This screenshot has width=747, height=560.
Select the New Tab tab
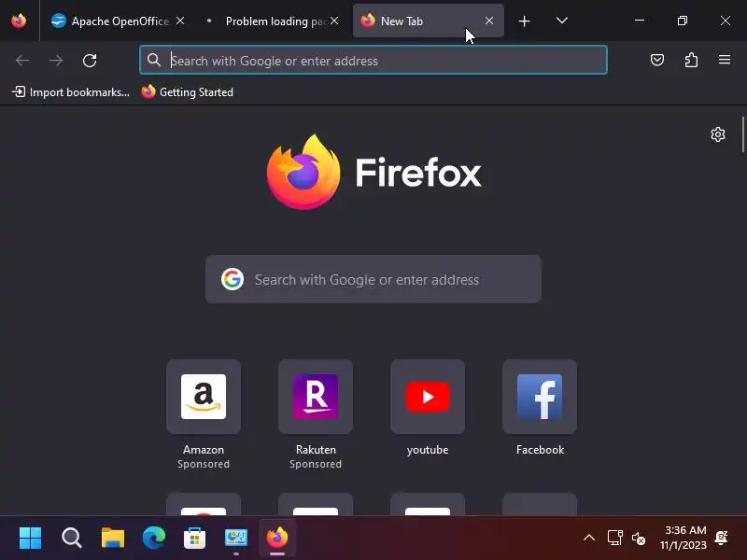tap(428, 21)
